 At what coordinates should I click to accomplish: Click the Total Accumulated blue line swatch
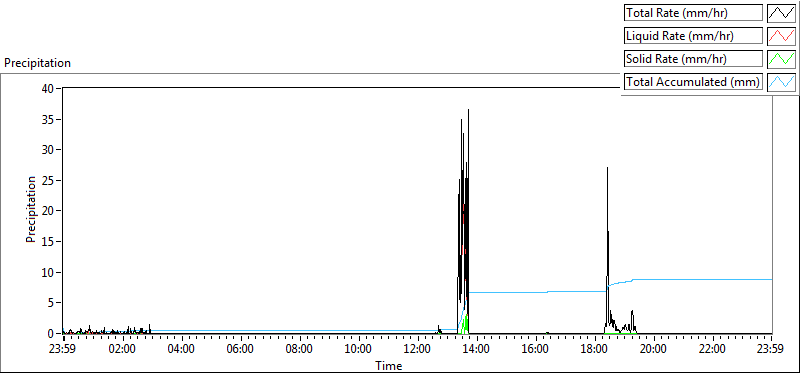pyautogui.click(x=782, y=81)
